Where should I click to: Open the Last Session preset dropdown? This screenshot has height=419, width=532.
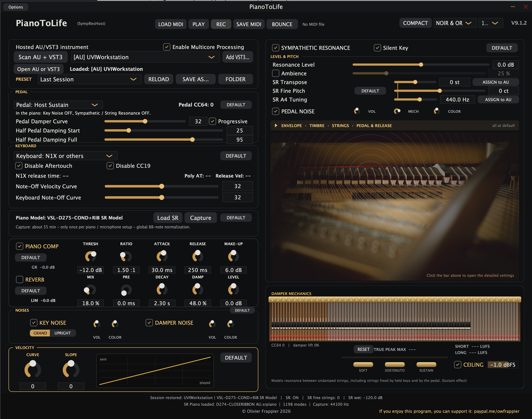tap(90, 79)
